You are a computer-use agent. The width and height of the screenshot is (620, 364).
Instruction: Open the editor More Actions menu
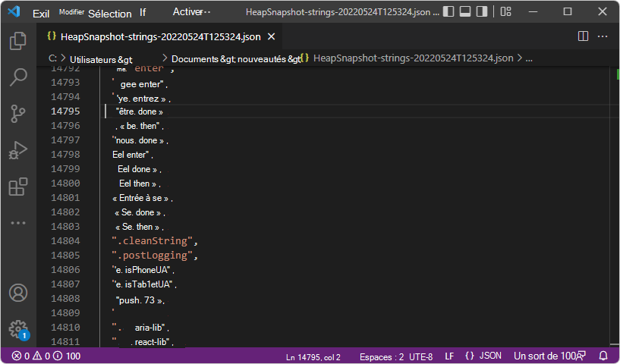(603, 36)
